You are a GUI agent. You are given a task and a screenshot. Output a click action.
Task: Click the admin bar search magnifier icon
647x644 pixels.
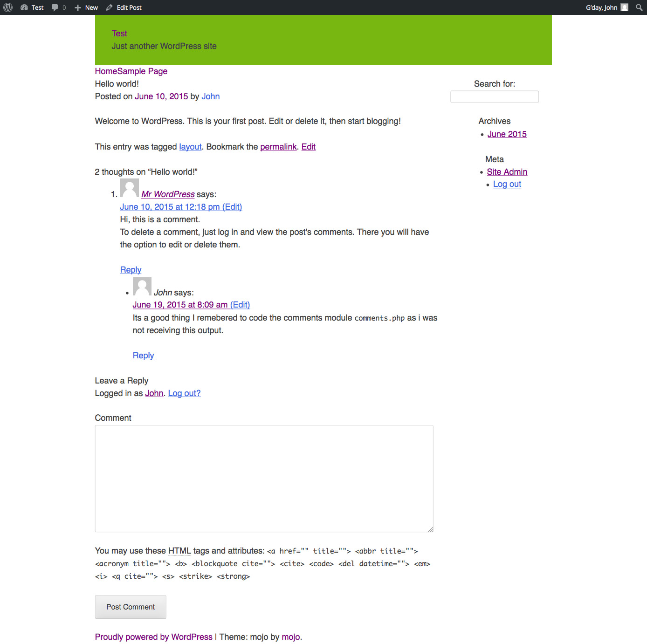point(639,7)
